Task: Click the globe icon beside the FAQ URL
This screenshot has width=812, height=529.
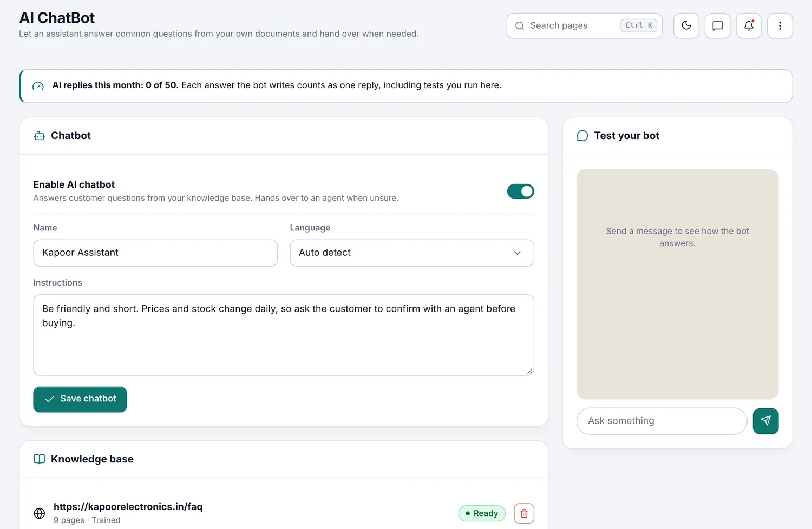Action: point(40,513)
